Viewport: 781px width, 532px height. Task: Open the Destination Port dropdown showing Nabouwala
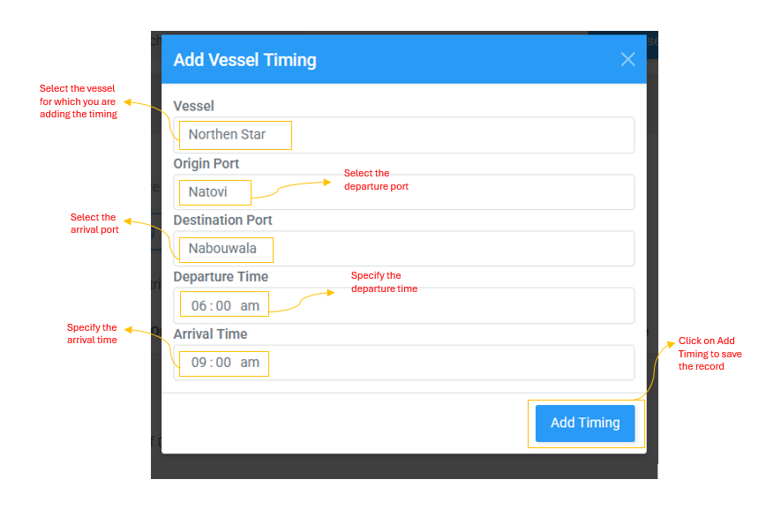pyautogui.click(x=403, y=249)
